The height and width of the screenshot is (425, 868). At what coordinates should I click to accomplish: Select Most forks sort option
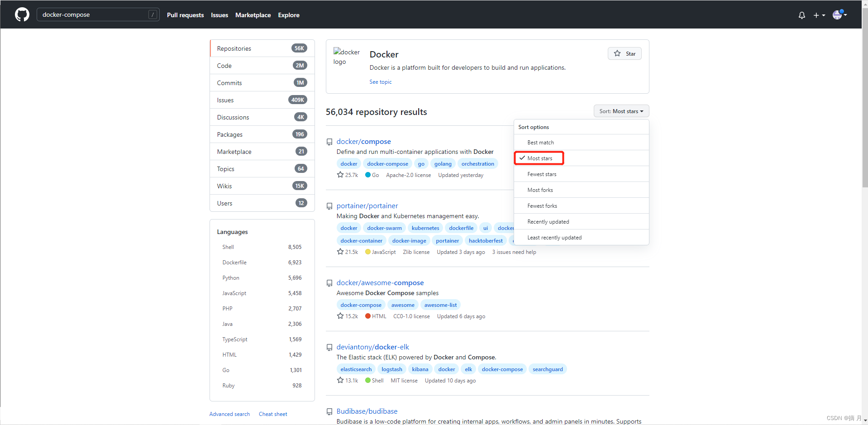pos(582,190)
